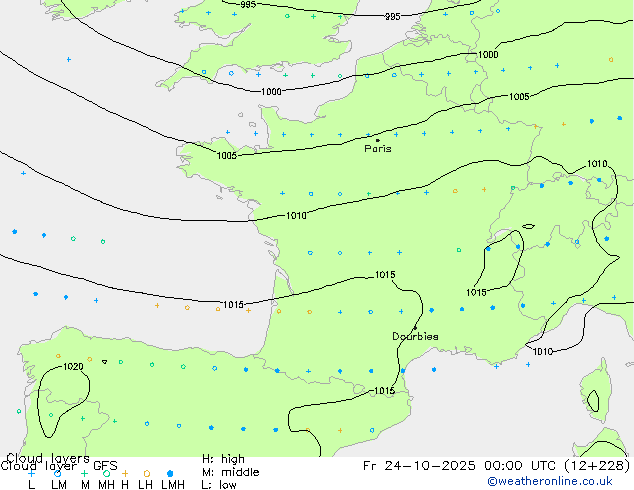Open the weatheronline.co.uk copyright link
The width and height of the screenshot is (634, 490).
(550, 481)
